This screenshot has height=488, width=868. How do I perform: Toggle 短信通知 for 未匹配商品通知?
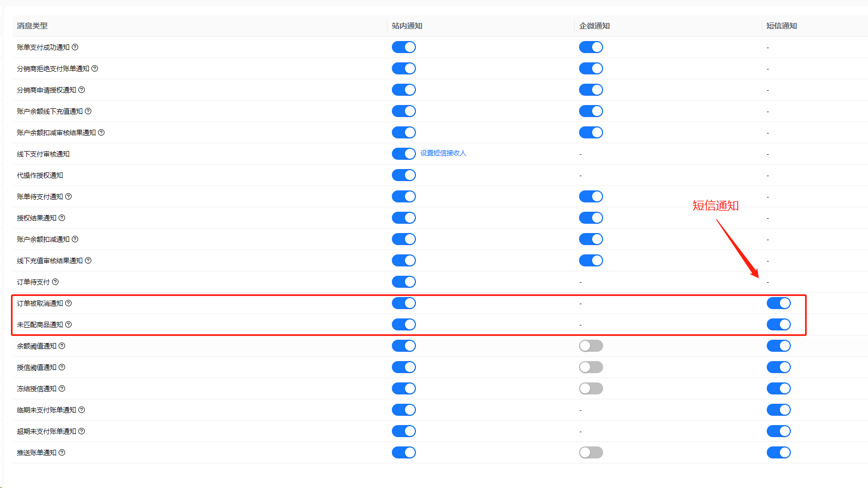click(779, 324)
